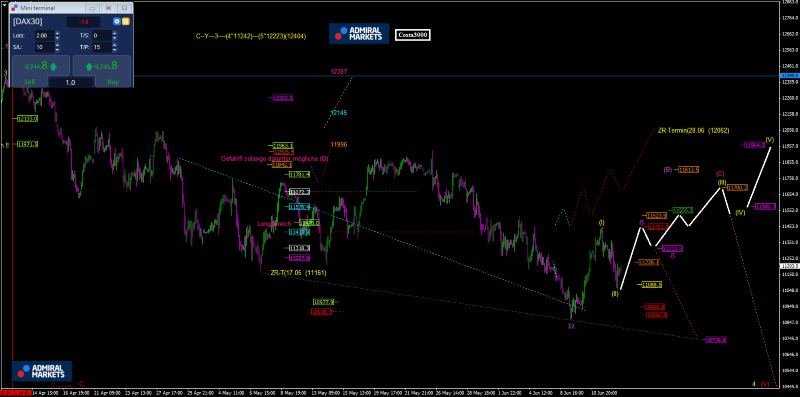Select the 12145 cyan price label
The width and height of the screenshot is (800, 397).
pyautogui.click(x=338, y=112)
